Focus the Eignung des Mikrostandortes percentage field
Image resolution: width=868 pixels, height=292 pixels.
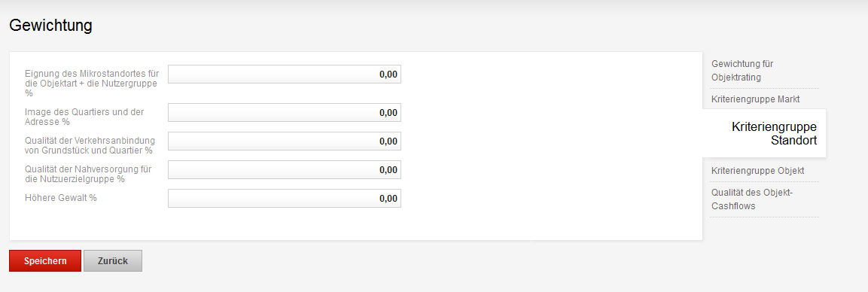(x=285, y=74)
